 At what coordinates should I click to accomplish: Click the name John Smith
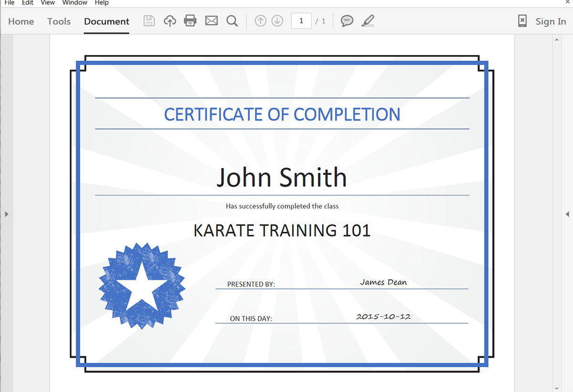(282, 177)
